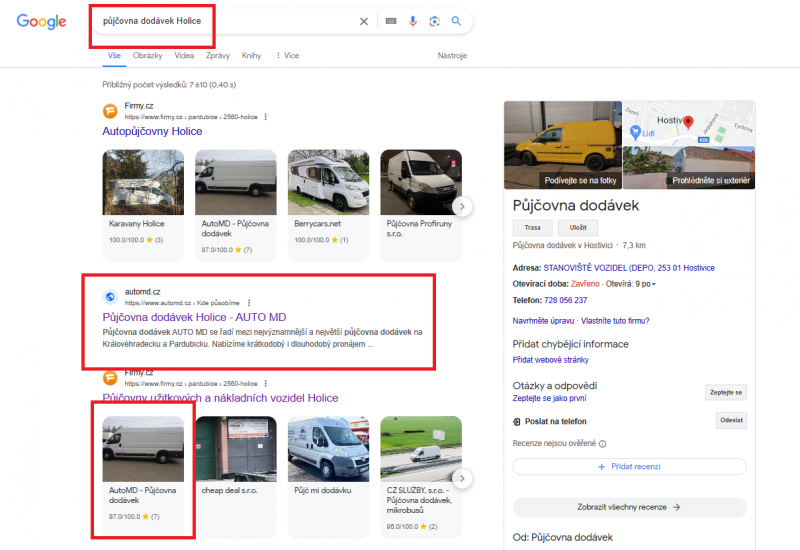This screenshot has width=800, height=550.
Task: Switch to the Obrázky tab
Action: [147, 56]
